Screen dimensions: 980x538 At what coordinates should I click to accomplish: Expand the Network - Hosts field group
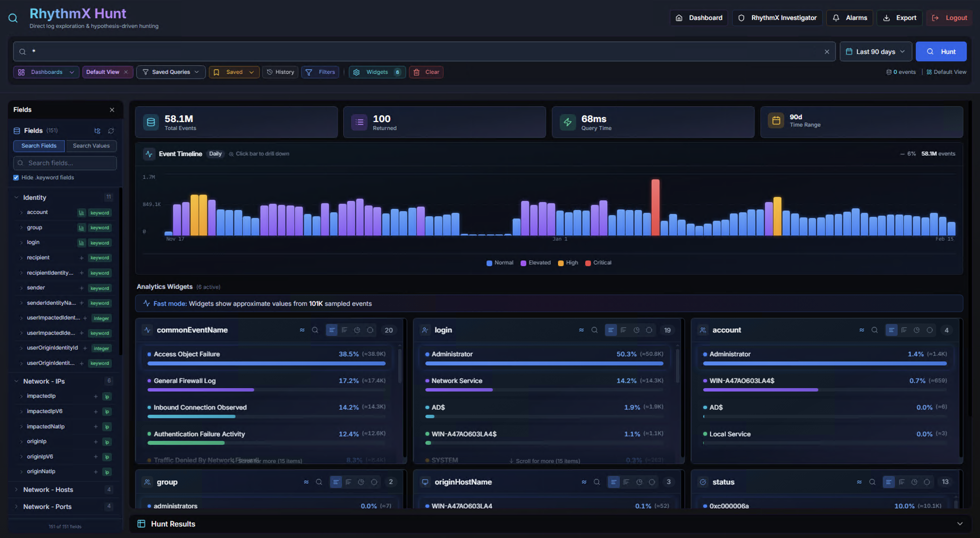tap(48, 490)
